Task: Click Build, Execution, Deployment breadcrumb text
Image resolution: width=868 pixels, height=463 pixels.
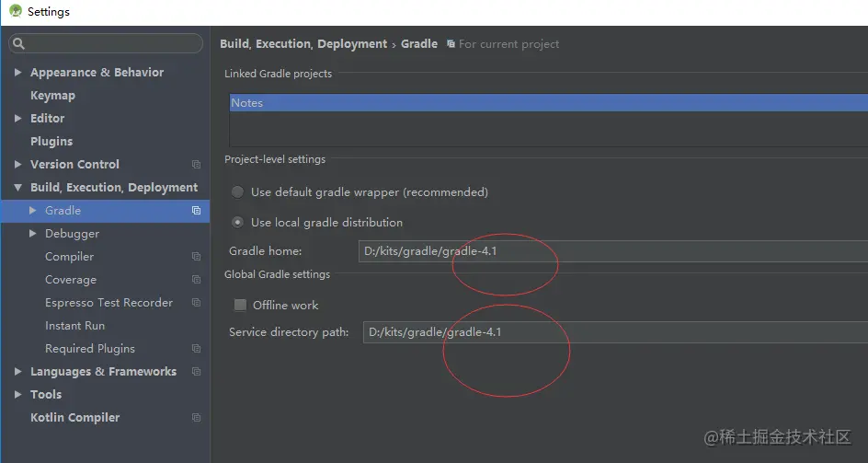Action: (303, 44)
